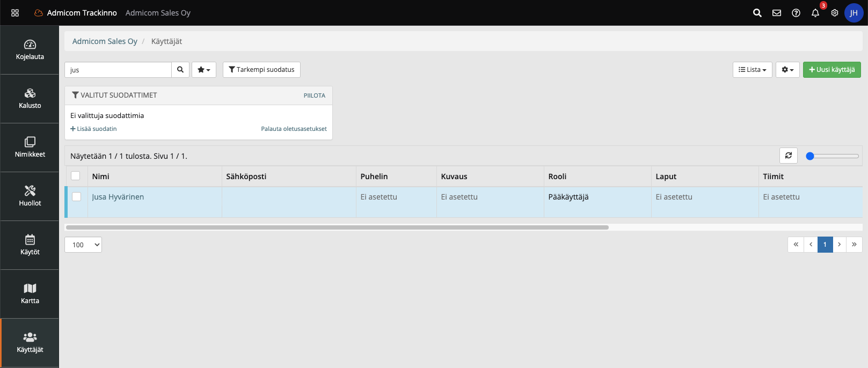Go to next page of results
Viewport: 868px width, 368px height.
point(840,245)
